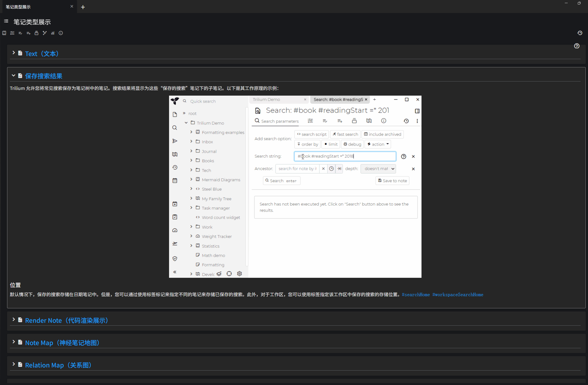Open the Book Properties ribbon tab icon
Viewport: 588px width, 385px height.
point(4,33)
